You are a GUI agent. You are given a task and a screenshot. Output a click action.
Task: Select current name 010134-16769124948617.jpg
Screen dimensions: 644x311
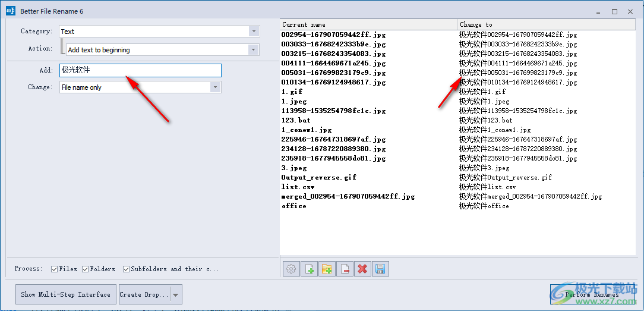click(333, 82)
